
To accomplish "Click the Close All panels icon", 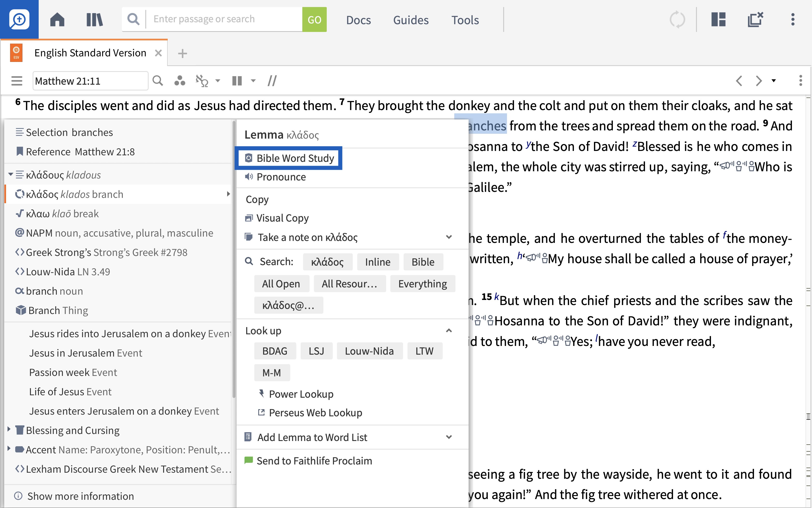I will pos(755,20).
